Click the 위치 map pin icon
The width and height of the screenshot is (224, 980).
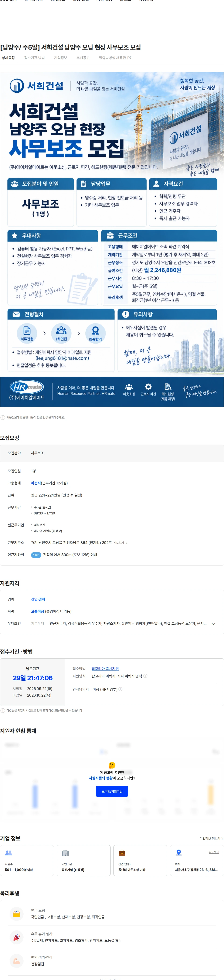click(178, 853)
